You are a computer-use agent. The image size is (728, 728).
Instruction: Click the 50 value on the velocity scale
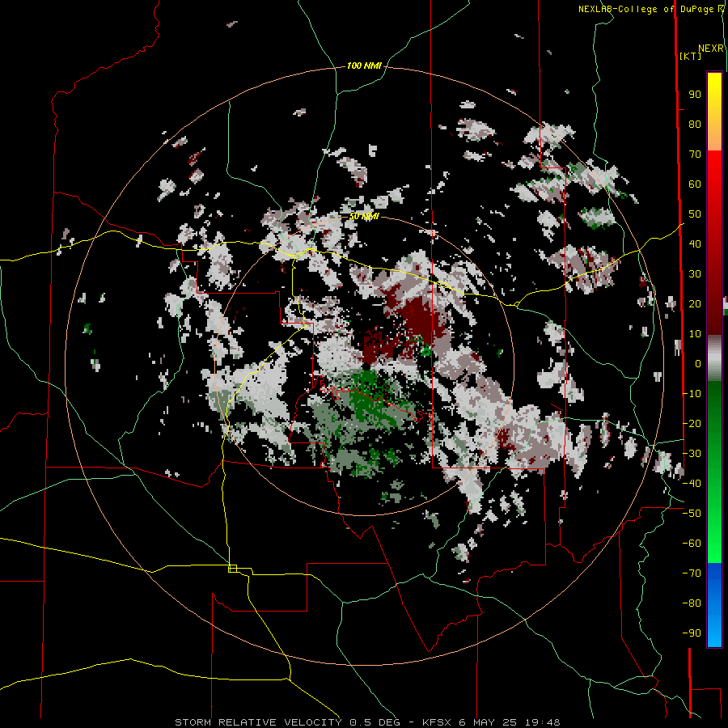pos(695,214)
